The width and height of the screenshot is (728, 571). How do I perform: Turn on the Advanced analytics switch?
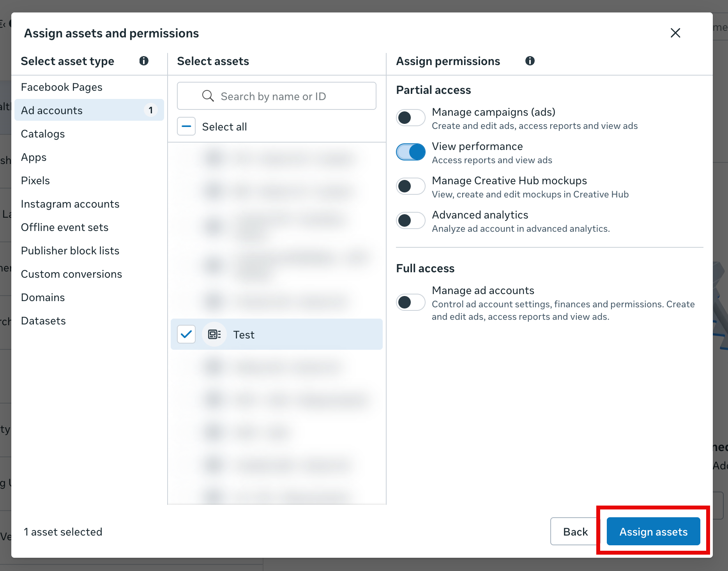(410, 220)
